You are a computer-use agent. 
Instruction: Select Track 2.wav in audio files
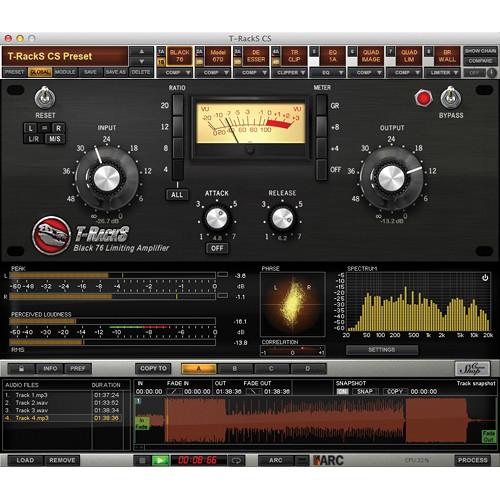pos(63,403)
